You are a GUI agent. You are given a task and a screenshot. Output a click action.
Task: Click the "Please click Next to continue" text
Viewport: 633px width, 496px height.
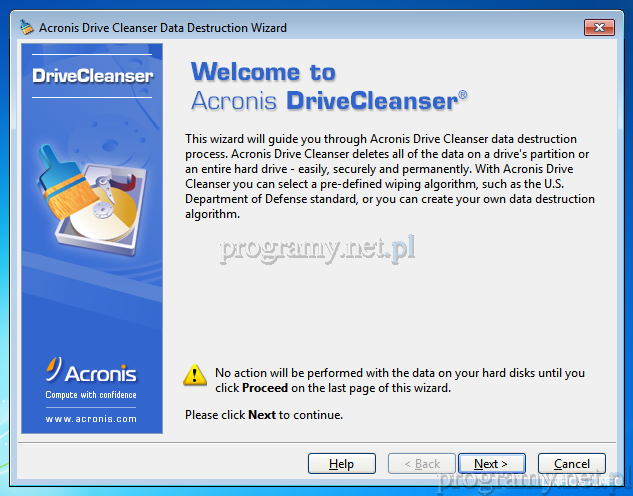point(264,414)
